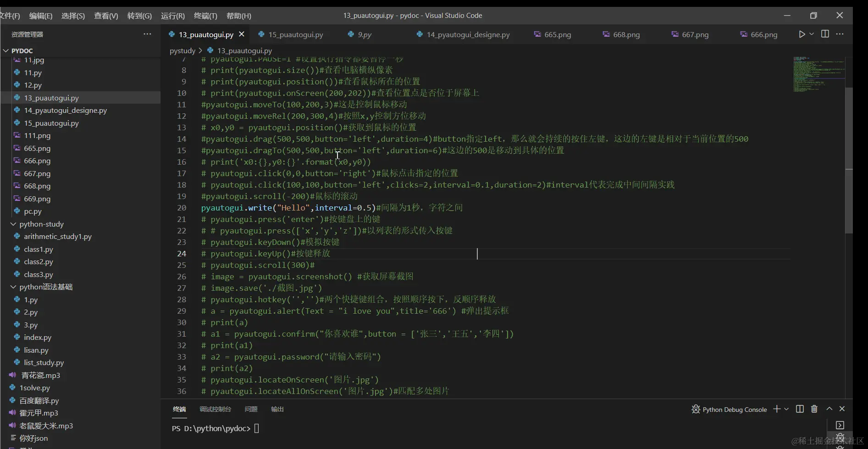Open the 转到(G) menu
This screenshot has height=449, width=868.
coord(139,16)
